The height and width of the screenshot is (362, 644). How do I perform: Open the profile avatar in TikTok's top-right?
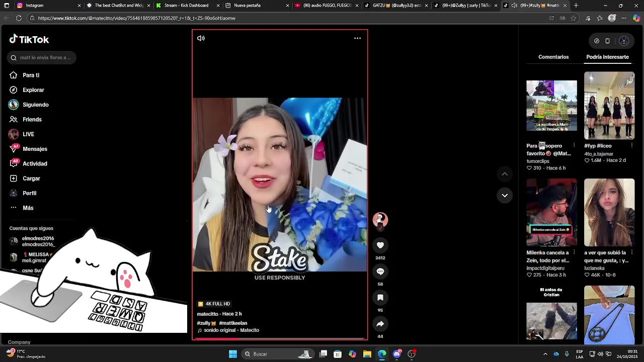click(x=624, y=41)
